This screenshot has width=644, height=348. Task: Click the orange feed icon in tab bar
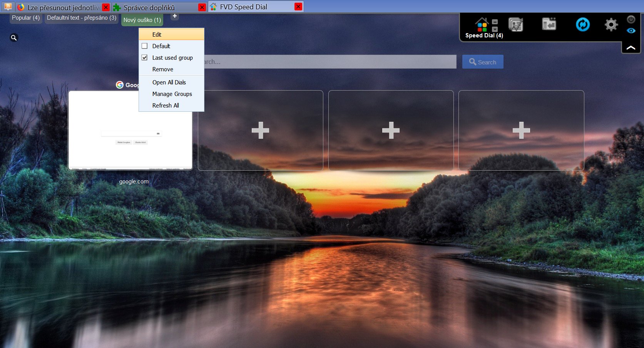(8, 7)
